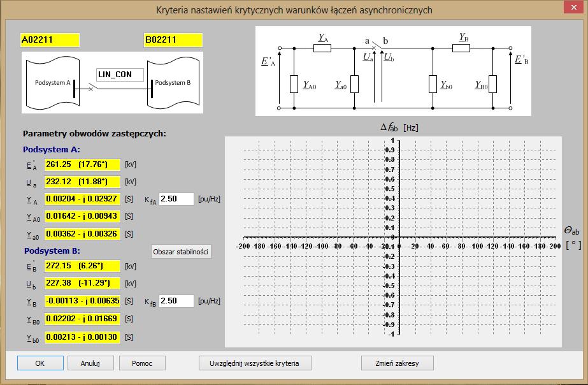
Task: Click Uwzględnij wszystkie kryteria button
Action: (255, 363)
